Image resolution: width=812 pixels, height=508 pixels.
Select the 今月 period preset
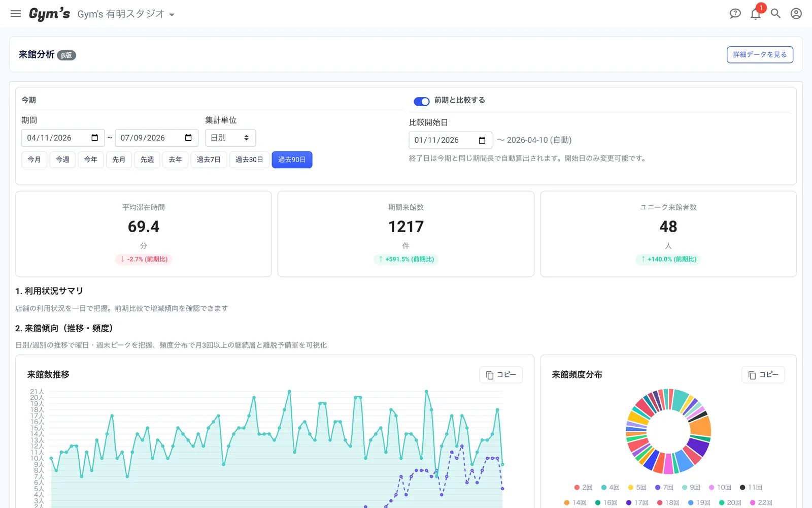[35, 160]
